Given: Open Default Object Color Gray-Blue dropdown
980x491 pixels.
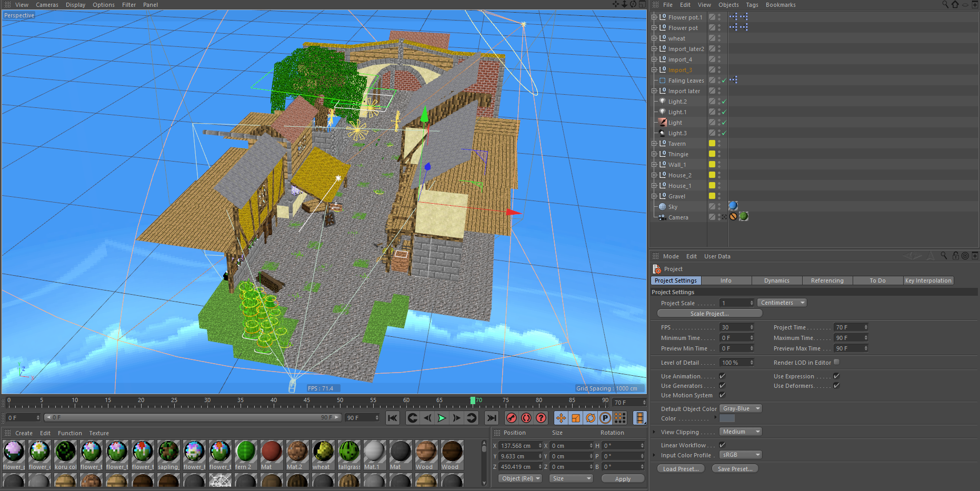Looking at the screenshot, I should pyautogui.click(x=741, y=408).
